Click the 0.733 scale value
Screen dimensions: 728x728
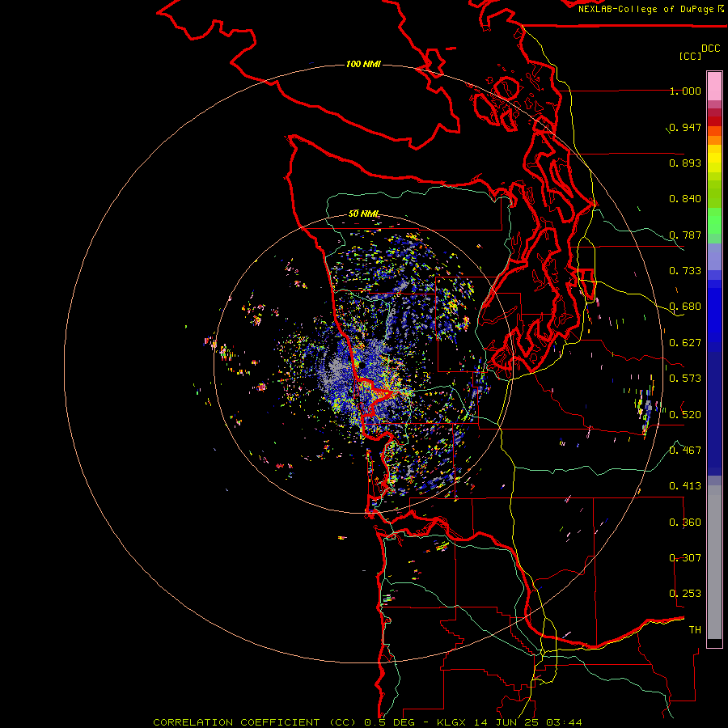click(685, 271)
